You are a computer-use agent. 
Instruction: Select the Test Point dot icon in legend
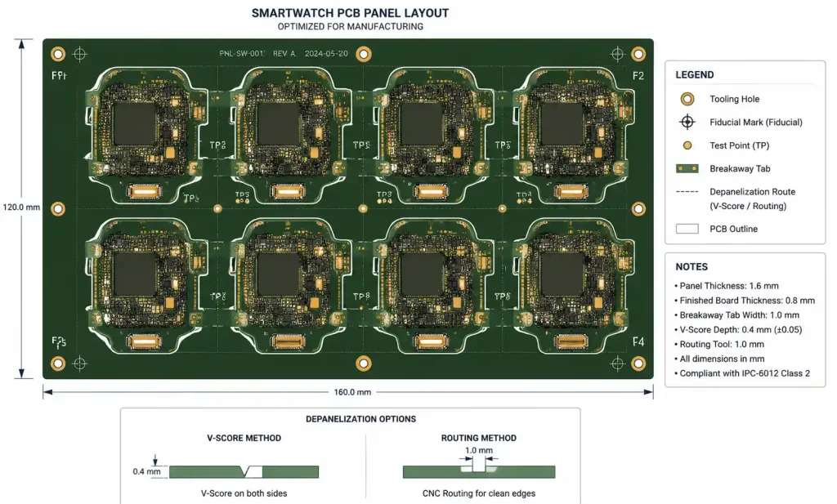(687, 145)
